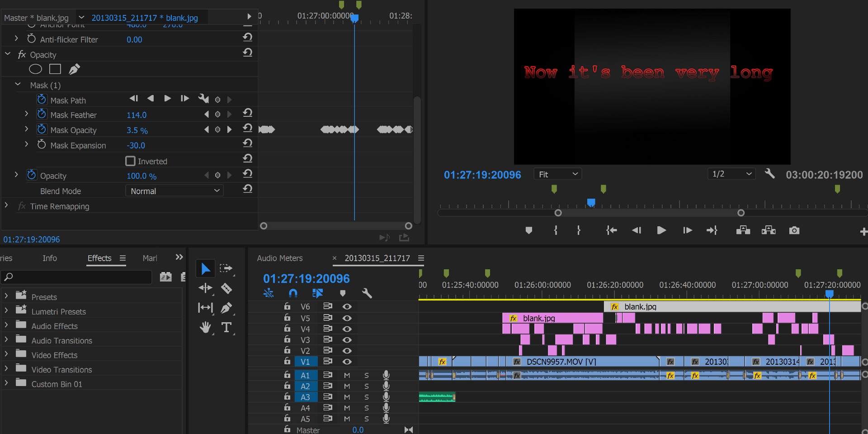Enable voice-over record on A3
This screenshot has width=868, height=434.
click(x=386, y=396)
